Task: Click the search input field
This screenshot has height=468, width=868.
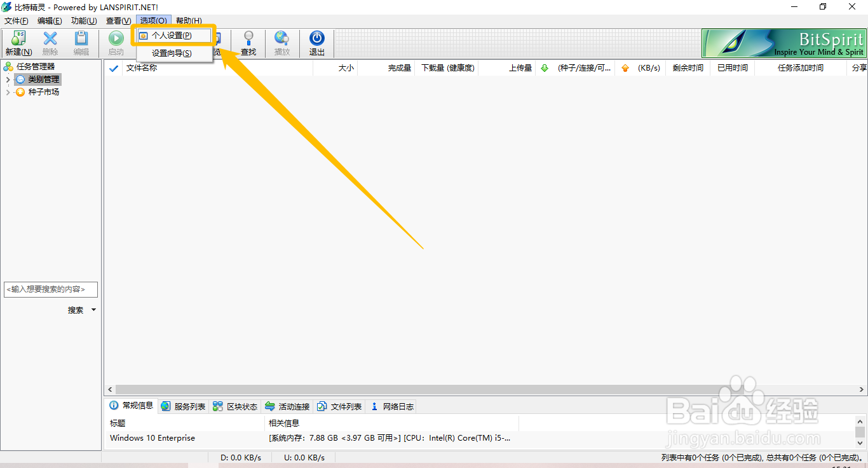Action: (51, 289)
